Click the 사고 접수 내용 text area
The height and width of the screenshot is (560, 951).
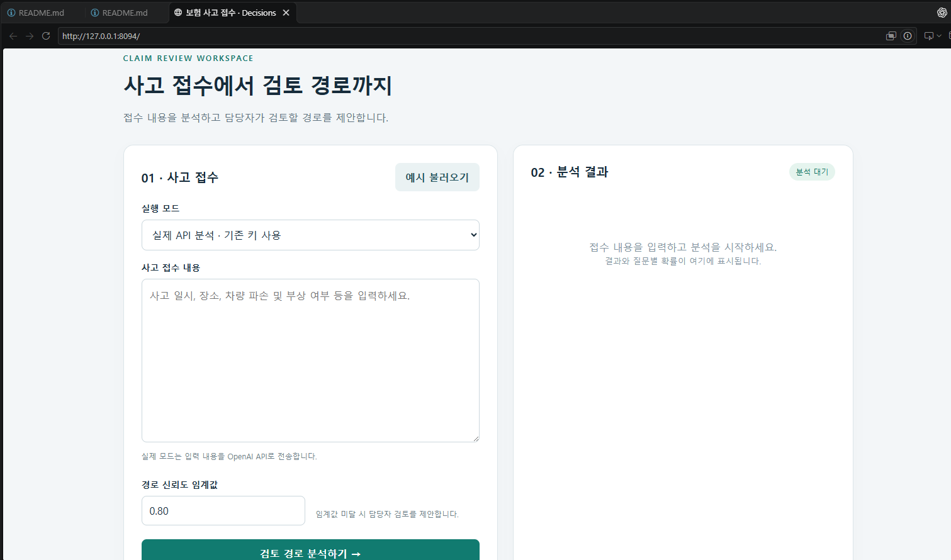point(310,361)
